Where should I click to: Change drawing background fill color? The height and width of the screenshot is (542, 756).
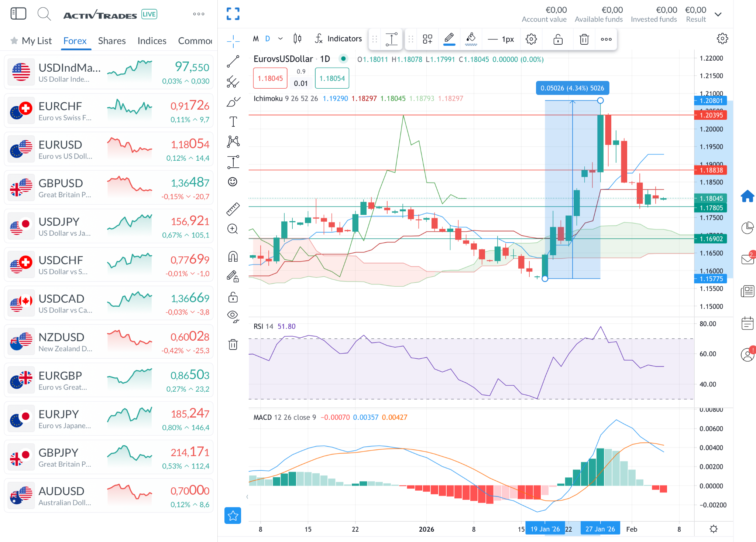tap(471, 39)
